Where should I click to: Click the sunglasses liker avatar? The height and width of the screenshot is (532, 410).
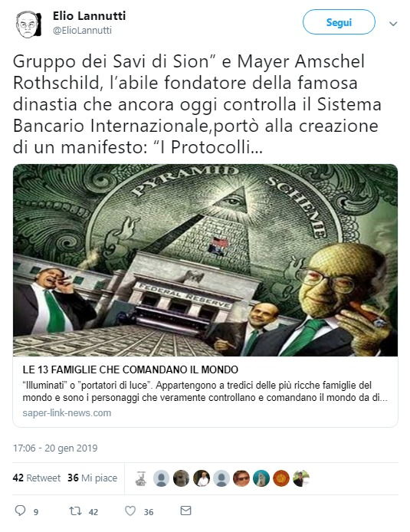[241, 478]
